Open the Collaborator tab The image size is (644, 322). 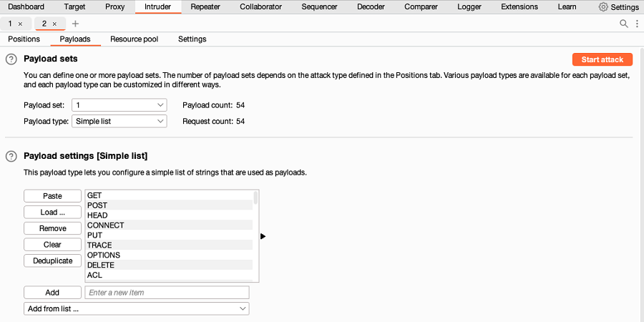click(x=260, y=7)
